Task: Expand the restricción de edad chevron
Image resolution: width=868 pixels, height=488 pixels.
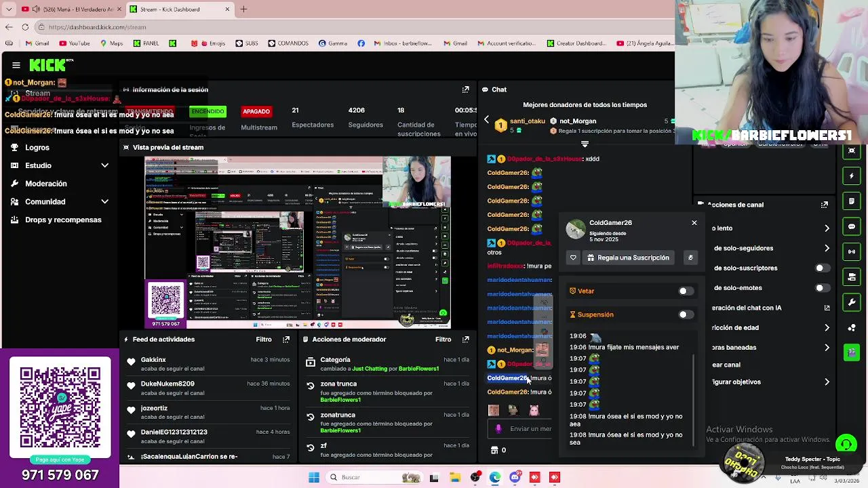Action: pyautogui.click(x=827, y=328)
